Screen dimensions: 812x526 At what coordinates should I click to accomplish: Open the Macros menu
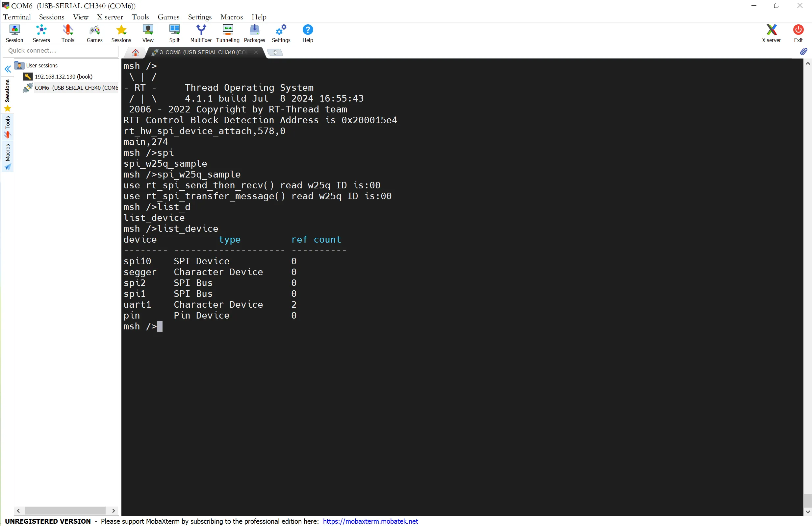click(232, 17)
